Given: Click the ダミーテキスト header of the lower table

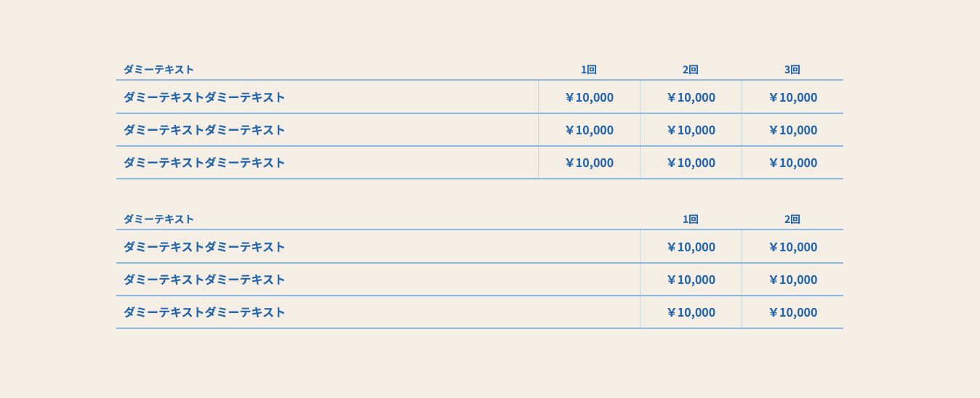Looking at the screenshot, I should click(x=158, y=219).
